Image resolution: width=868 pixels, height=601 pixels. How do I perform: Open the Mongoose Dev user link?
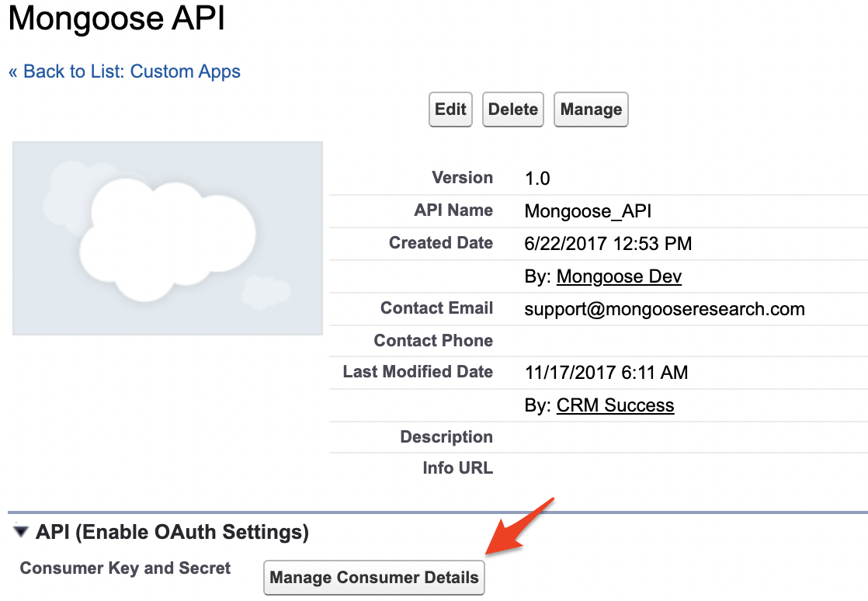[x=619, y=276]
